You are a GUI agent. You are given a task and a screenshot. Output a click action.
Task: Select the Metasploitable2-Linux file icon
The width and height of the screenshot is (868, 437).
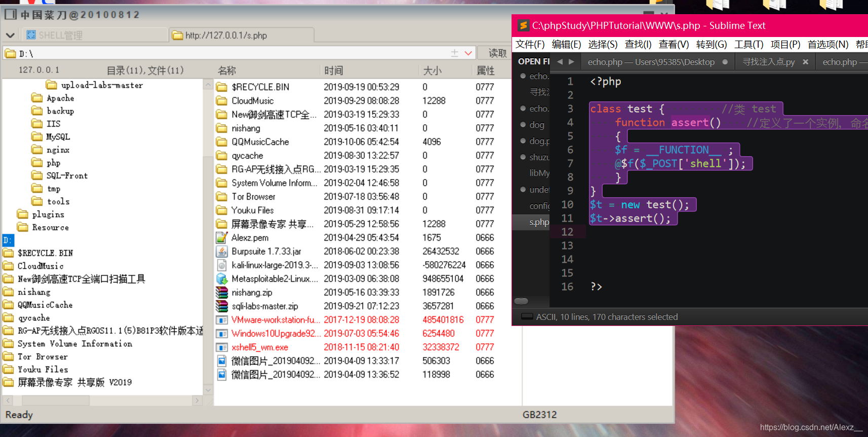pos(221,279)
